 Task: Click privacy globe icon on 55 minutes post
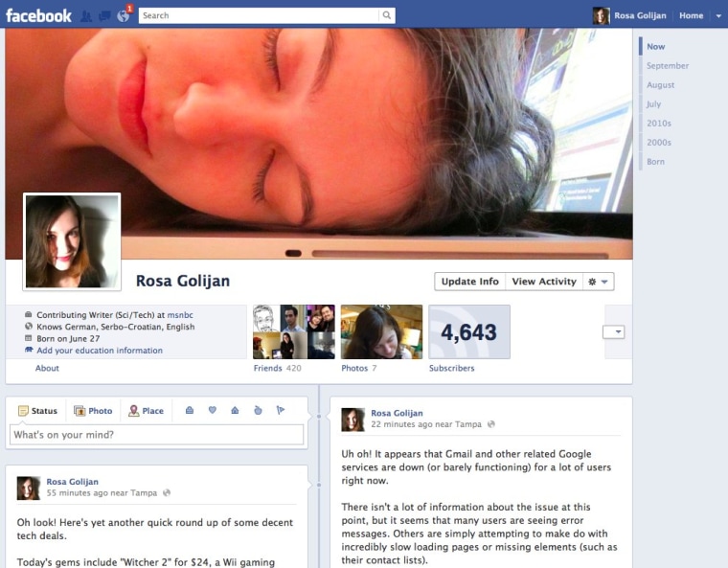[167, 492]
